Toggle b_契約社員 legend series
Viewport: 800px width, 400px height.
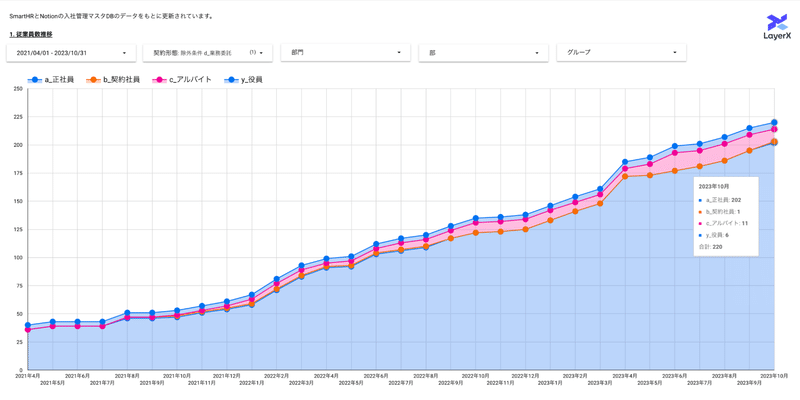tap(113, 80)
